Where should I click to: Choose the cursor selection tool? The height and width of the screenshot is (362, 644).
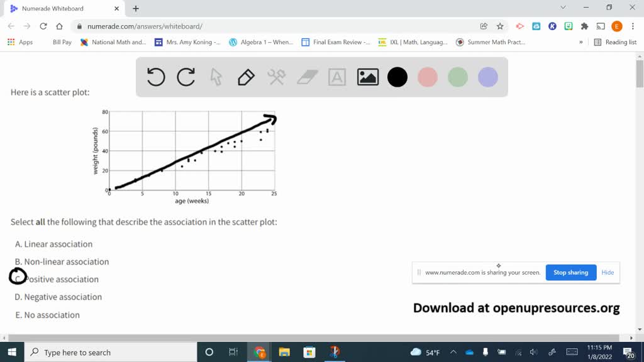216,77
